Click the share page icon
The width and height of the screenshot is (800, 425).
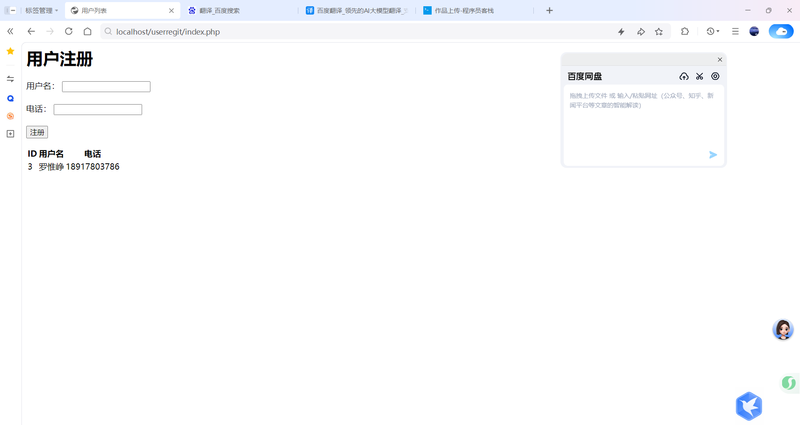pyautogui.click(x=641, y=32)
